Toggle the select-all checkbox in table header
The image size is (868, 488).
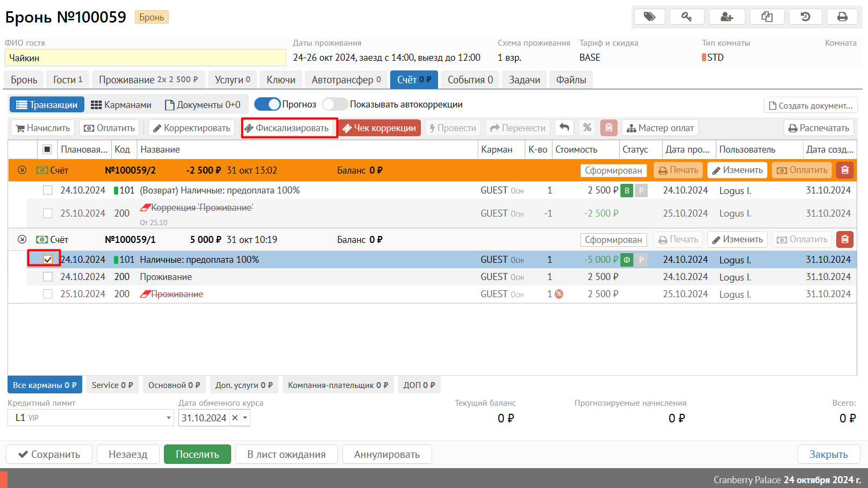pos(47,149)
